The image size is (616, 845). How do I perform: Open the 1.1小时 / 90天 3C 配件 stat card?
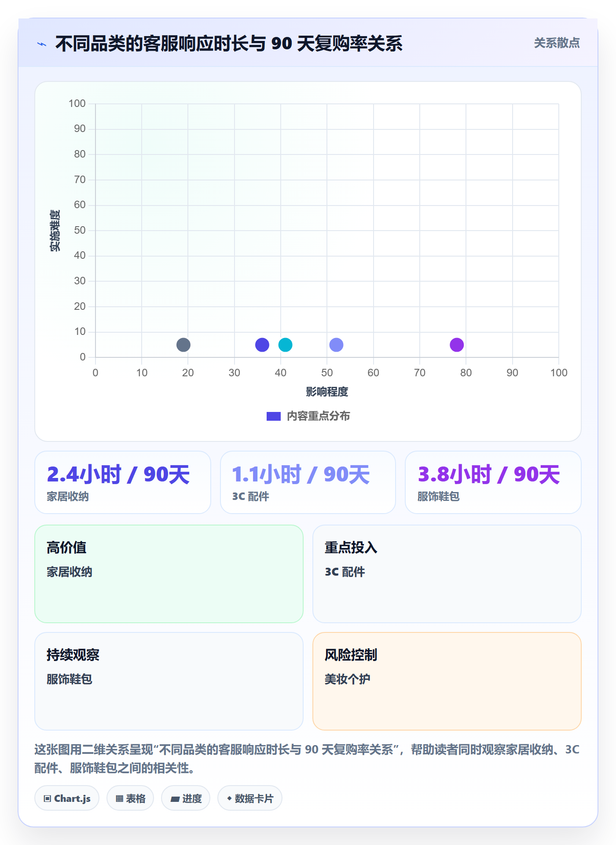tap(308, 482)
